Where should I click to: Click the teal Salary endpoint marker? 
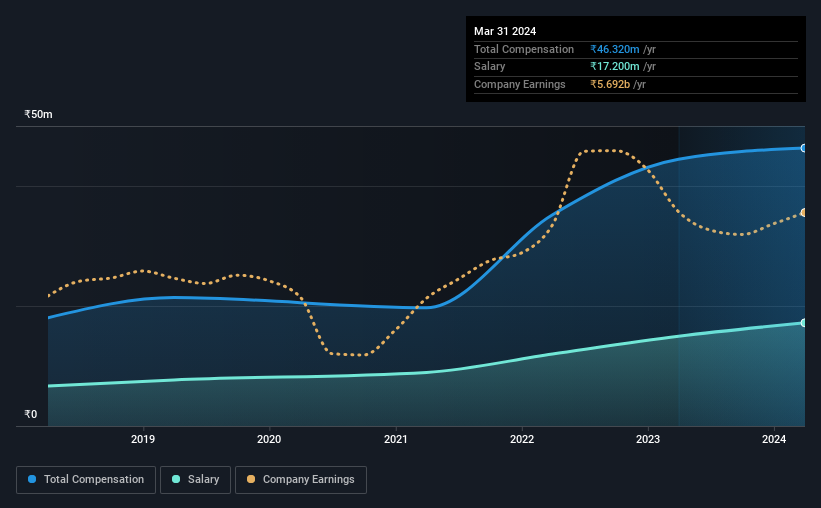click(804, 323)
